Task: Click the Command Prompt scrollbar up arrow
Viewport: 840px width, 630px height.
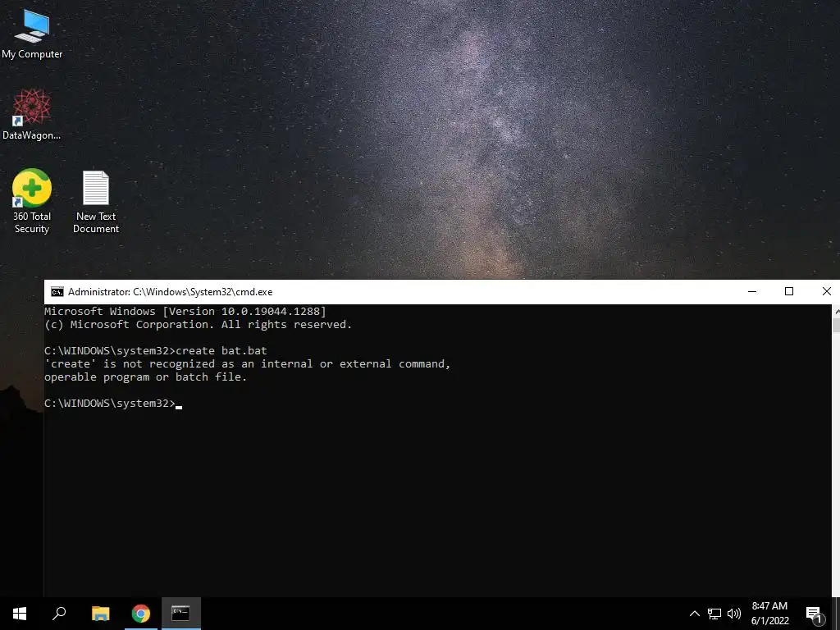Action: pos(836,311)
